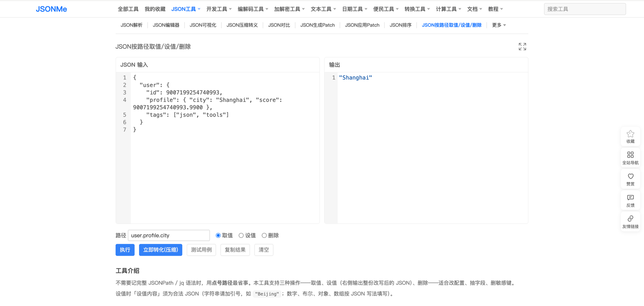Viewport: 644px width, 306px height.
Task: Expand the 文档 dropdown menu
Action: click(x=474, y=9)
